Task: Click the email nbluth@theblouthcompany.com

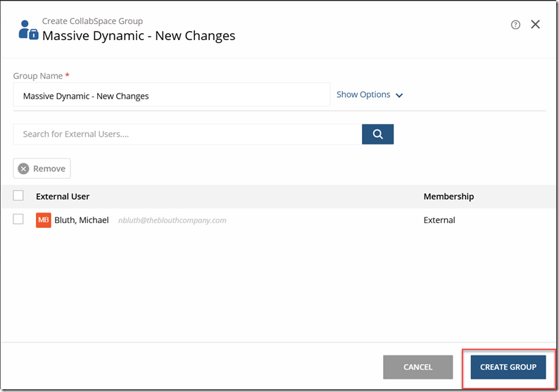Action: [x=172, y=220]
